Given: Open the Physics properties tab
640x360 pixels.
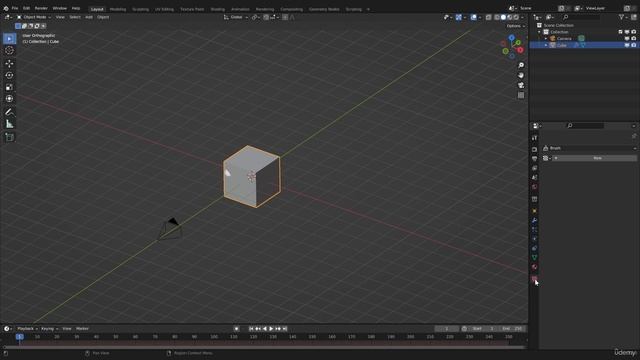Looking at the screenshot, I should tap(534, 239).
